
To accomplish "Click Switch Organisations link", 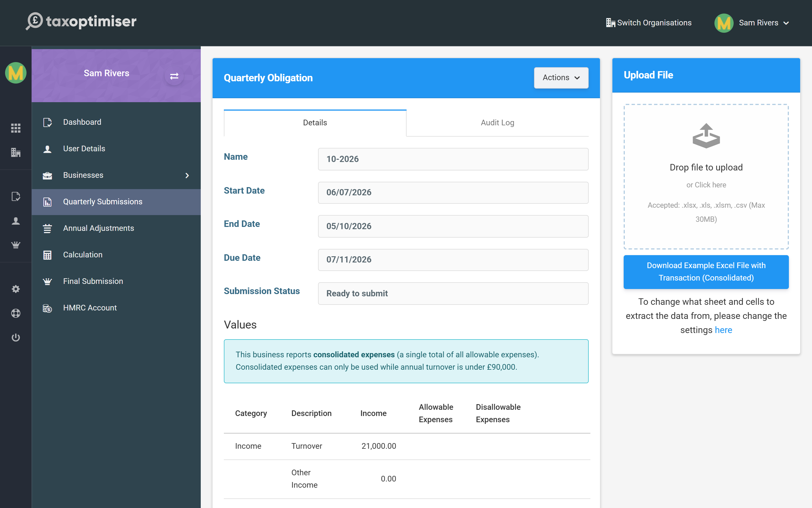I will [x=648, y=23].
